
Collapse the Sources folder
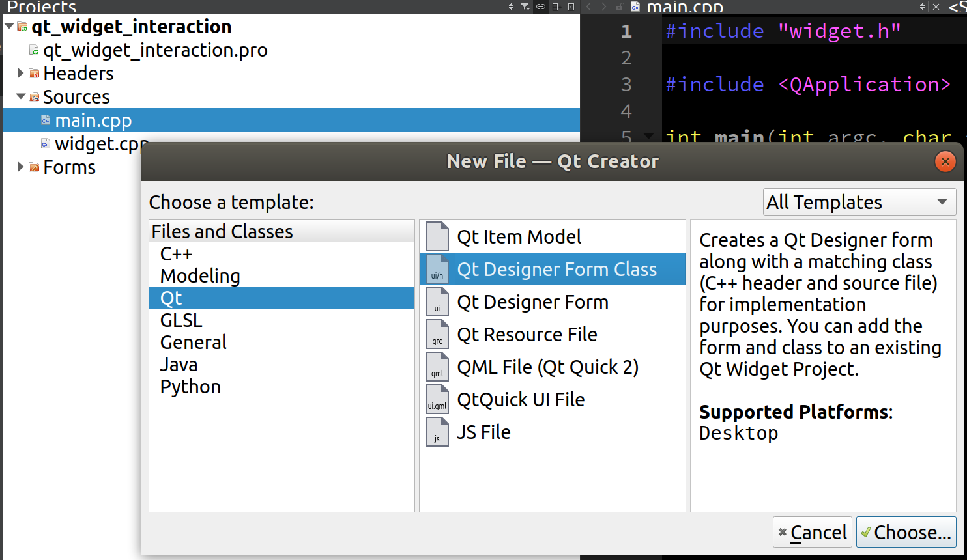coord(21,96)
